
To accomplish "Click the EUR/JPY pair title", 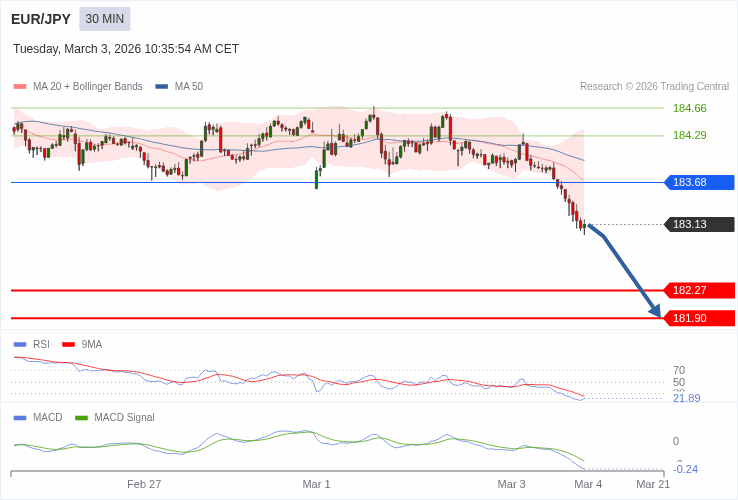I will tap(41, 19).
